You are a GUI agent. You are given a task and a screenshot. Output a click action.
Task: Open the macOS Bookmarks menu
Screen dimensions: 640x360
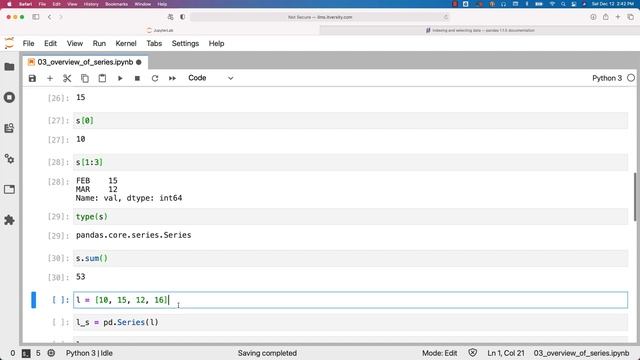[x=116, y=4]
